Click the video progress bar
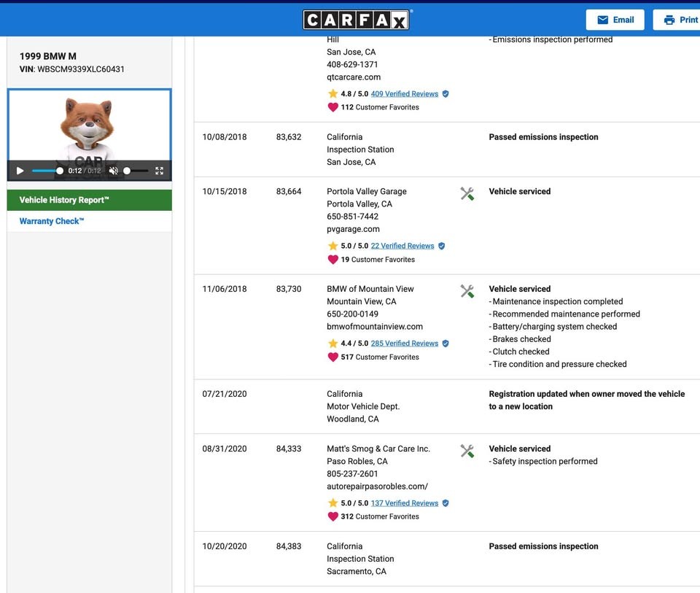Image resolution: width=700 pixels, height=593 pixels. click(x=47, y=171)
